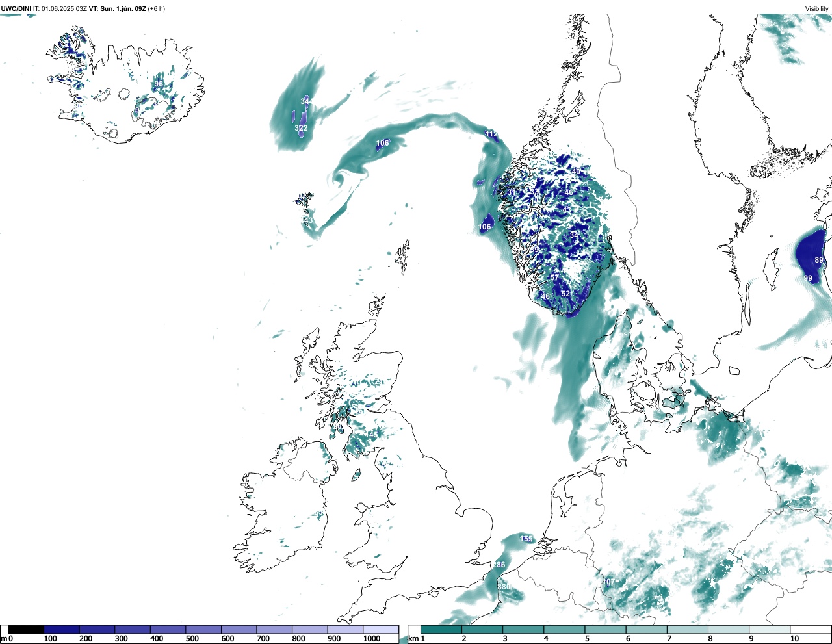Image resolution: width=832 pixels, height=644 pixels.
Task: Click the '52' value in southern Norway
Action: (x=565, y=294)
